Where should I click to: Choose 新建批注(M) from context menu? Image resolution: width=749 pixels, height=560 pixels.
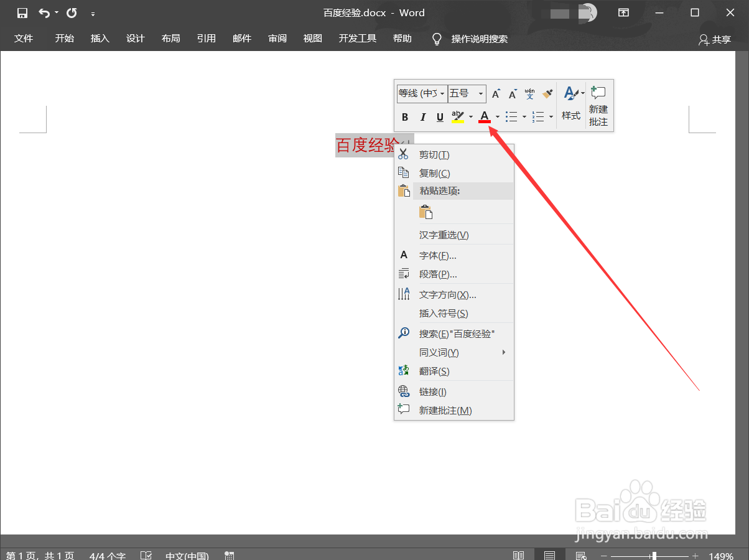[x=454, y=410]
